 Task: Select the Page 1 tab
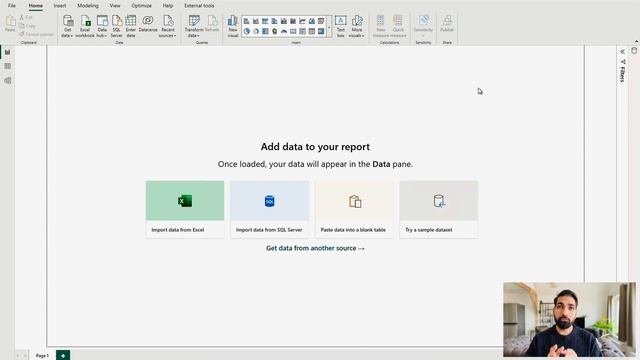pyautogui.click(x=42, y=356)
